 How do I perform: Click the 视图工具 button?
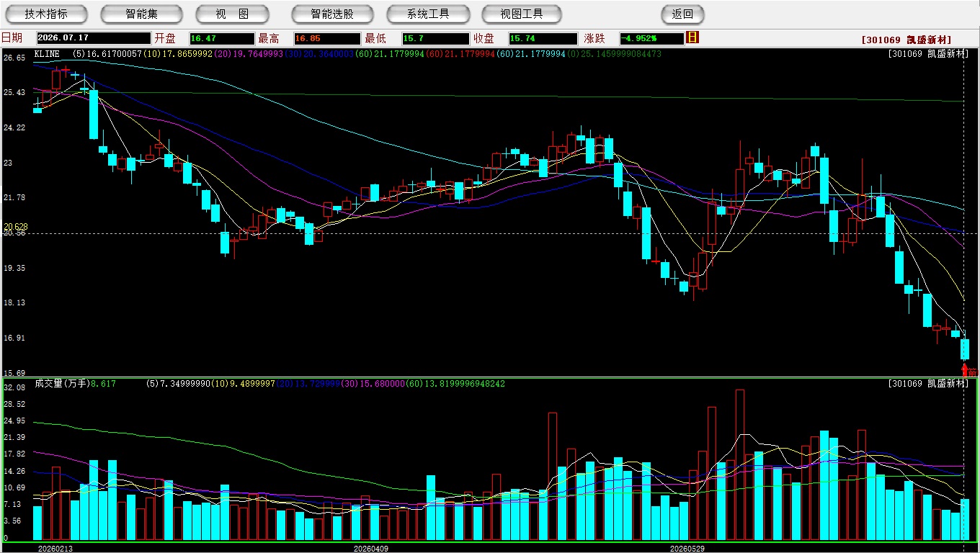(523, 14)
